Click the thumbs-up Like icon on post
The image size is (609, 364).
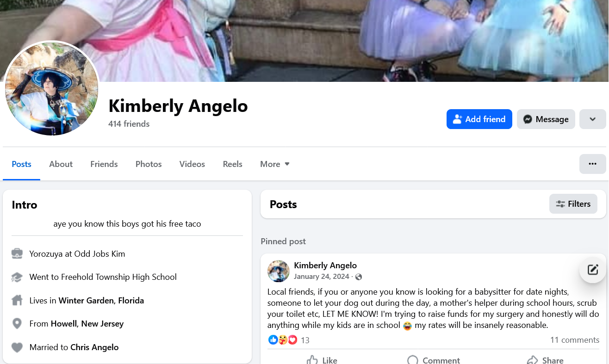pos(312,360)
